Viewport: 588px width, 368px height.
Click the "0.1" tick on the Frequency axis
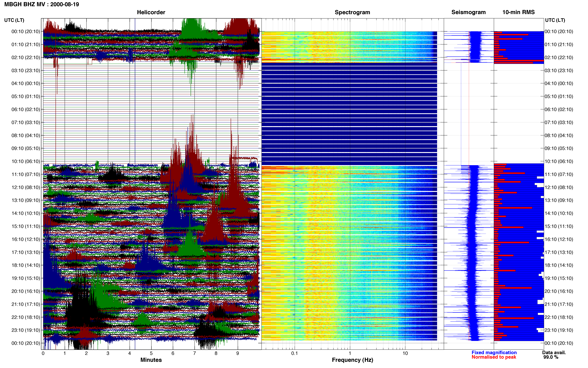295,353
